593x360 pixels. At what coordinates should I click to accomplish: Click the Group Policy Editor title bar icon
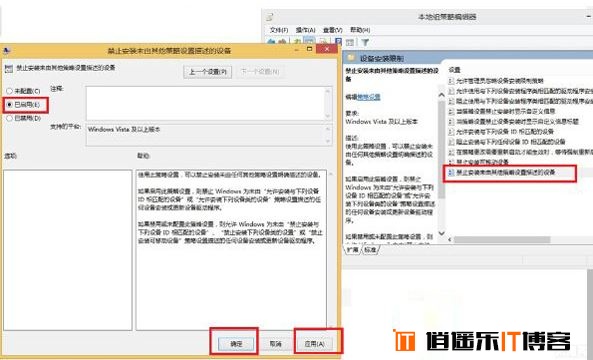coord(270,17)
